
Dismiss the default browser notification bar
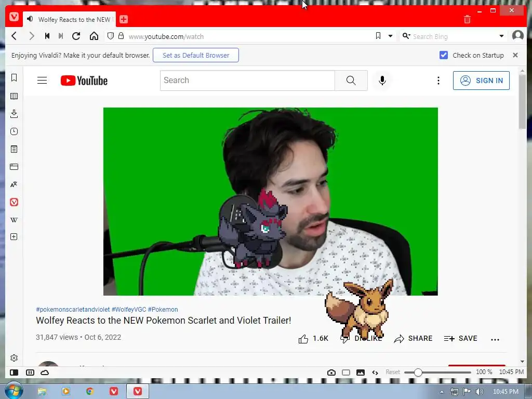click(515, 55)
